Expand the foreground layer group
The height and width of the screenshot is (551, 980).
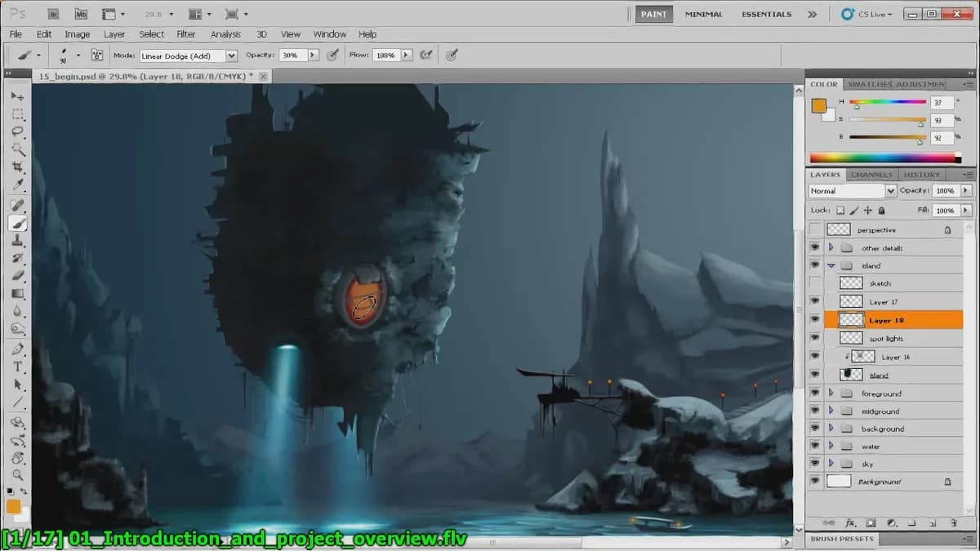point(831,393)
